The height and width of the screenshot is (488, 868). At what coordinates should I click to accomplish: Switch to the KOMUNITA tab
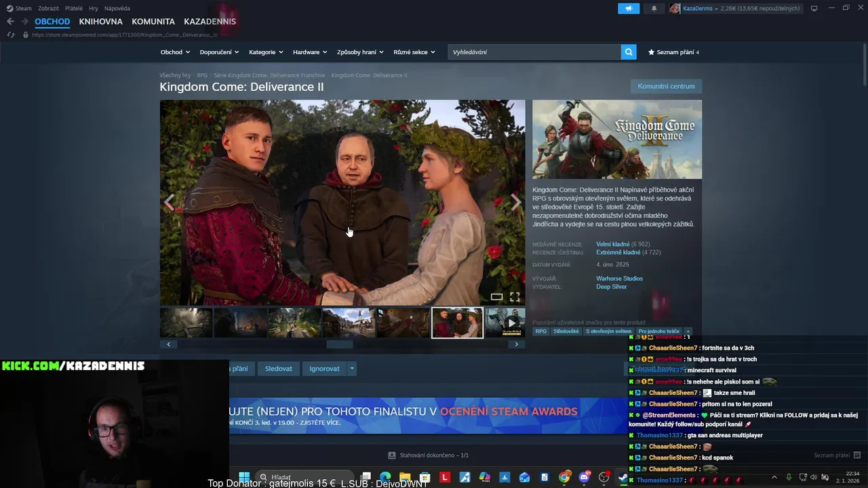click(x=153, y=22)
